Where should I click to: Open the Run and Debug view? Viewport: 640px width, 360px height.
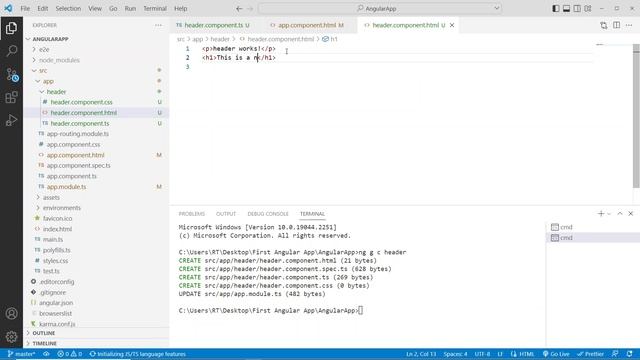[11, 120]
